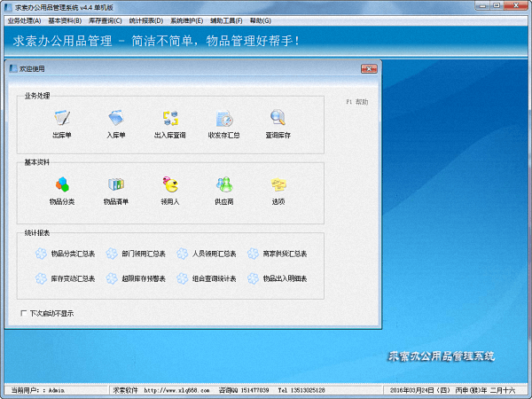Open 库存变动汇总表 report link
This screenshot has width=532, height=399.
click(x=73, y=279)
